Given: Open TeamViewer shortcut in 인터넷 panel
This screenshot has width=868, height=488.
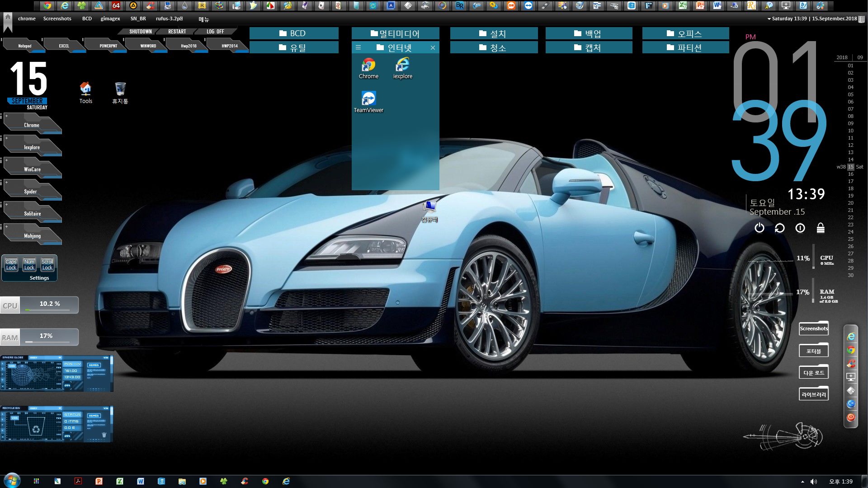Looking at the screenshot, I should (x=368, y=102).
